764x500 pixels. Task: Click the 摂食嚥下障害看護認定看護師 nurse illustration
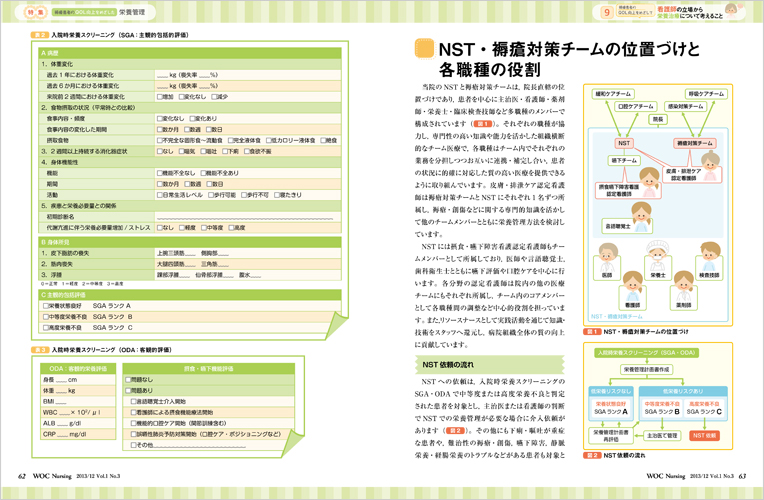[x=649, y=182]
